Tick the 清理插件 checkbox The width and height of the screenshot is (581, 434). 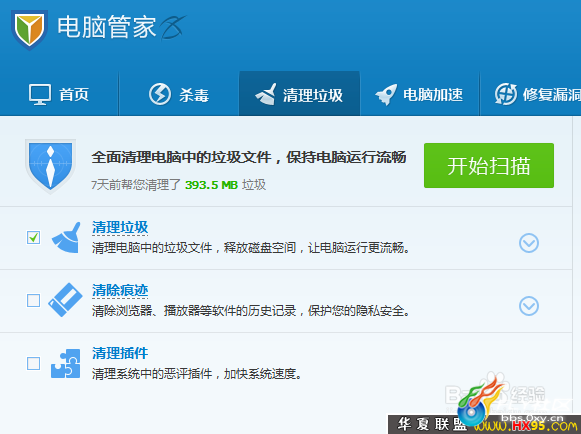click(33, 363)
